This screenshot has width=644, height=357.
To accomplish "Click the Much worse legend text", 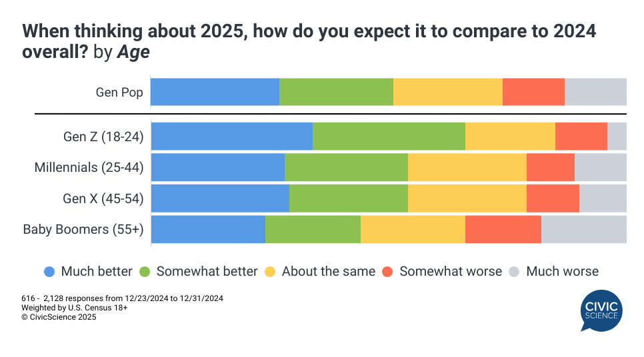I will (562, 272).
